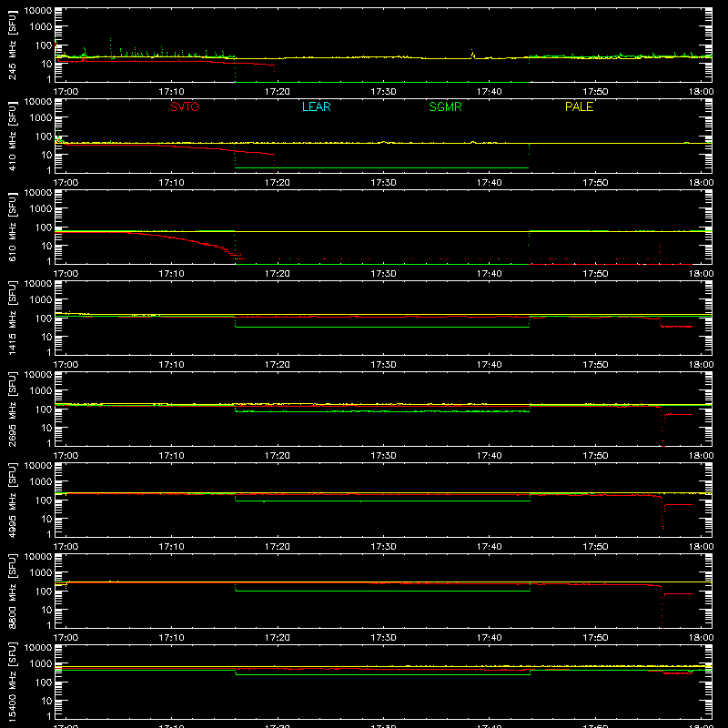
Task: Click 17:00 tick below the 245 MHz panel
Action: 66,92
